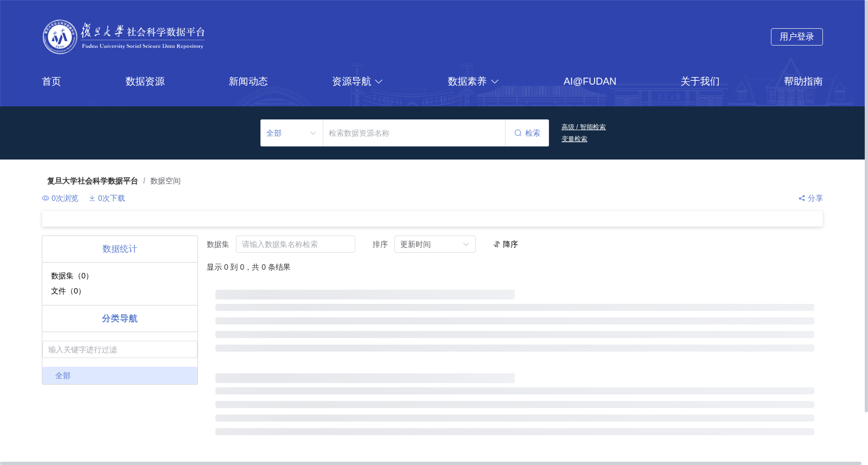Expand the 数据素养 menu chevron
The width and height of the screenshot is (868, 465).
[495, 81]
